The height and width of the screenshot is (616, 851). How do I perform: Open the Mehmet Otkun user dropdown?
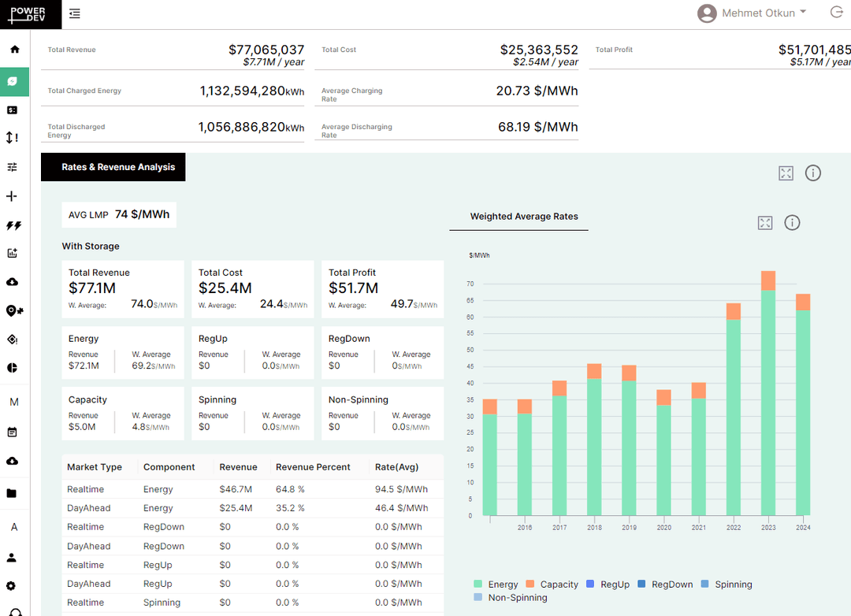753,13
